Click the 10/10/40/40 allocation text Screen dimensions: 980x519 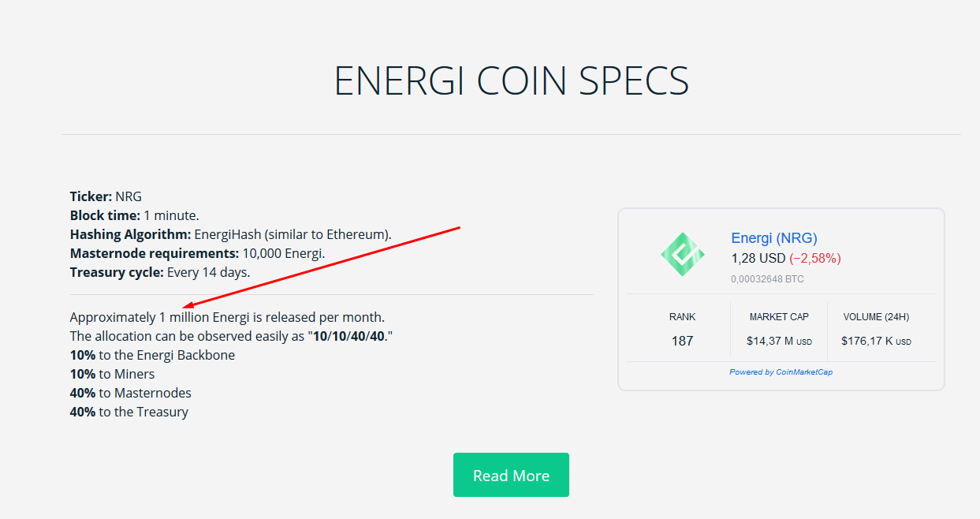pos(349,336)
